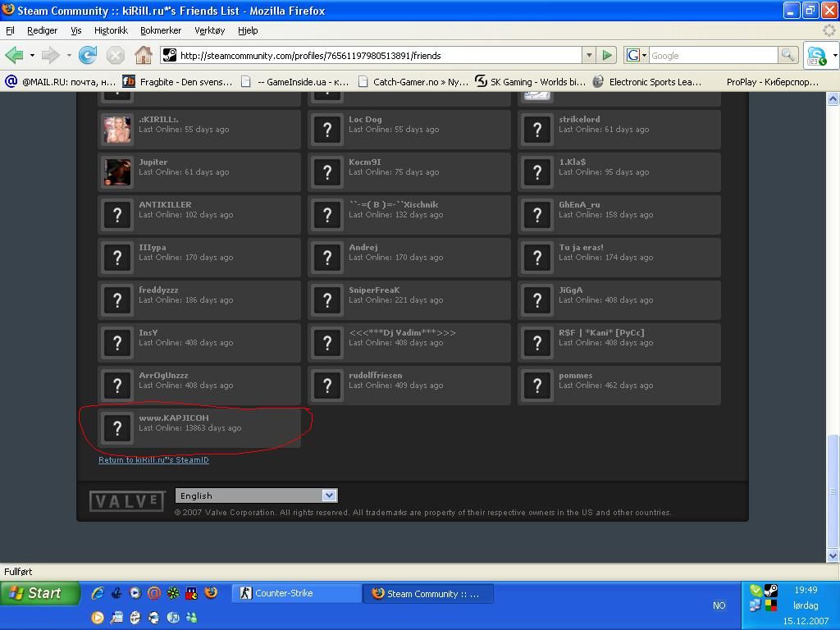Click the Valve logo in the footer
The width and height of the screenshot is (840, 630).
127,501
